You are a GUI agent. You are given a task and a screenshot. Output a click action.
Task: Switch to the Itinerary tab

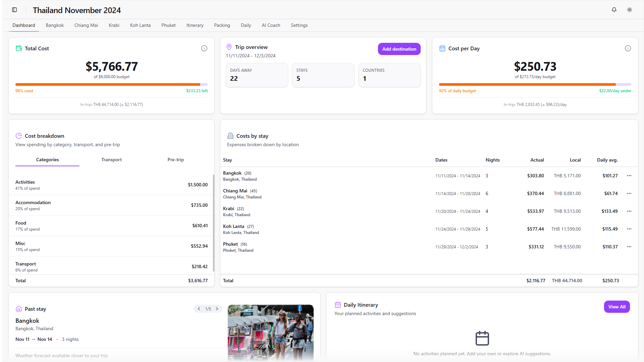195,25
